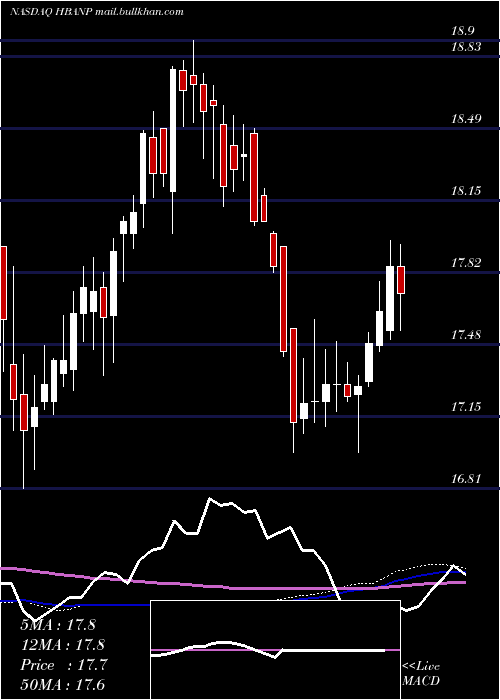Click the 18.9 price level label
The width and height of the screenshot is (500, 700).
click(462, 31)
